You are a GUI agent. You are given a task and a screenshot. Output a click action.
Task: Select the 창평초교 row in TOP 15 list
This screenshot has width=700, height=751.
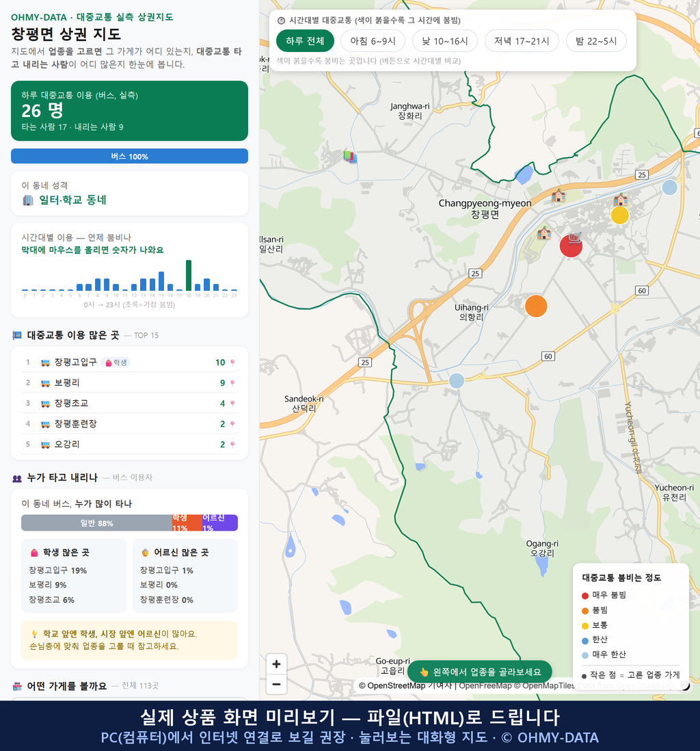(129, 404)
